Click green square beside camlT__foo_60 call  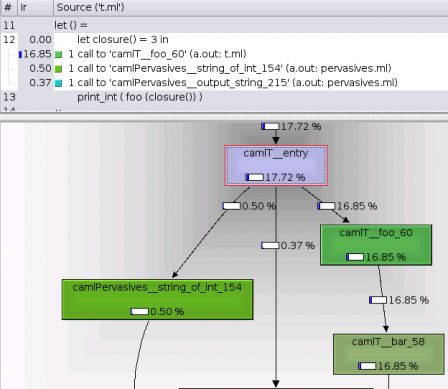coord(58,54)
